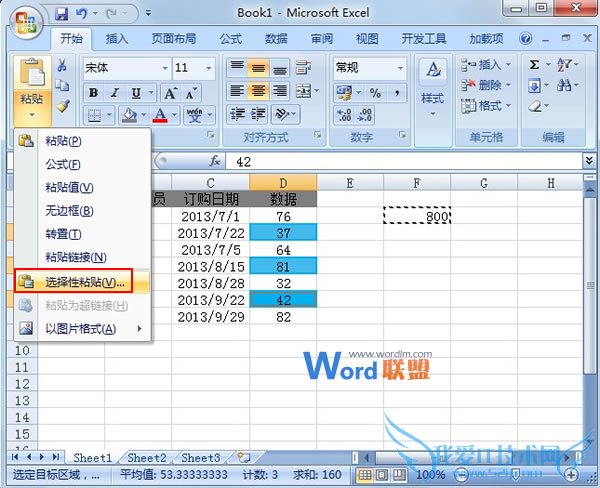Toggle middle vertical alignment

258,68
